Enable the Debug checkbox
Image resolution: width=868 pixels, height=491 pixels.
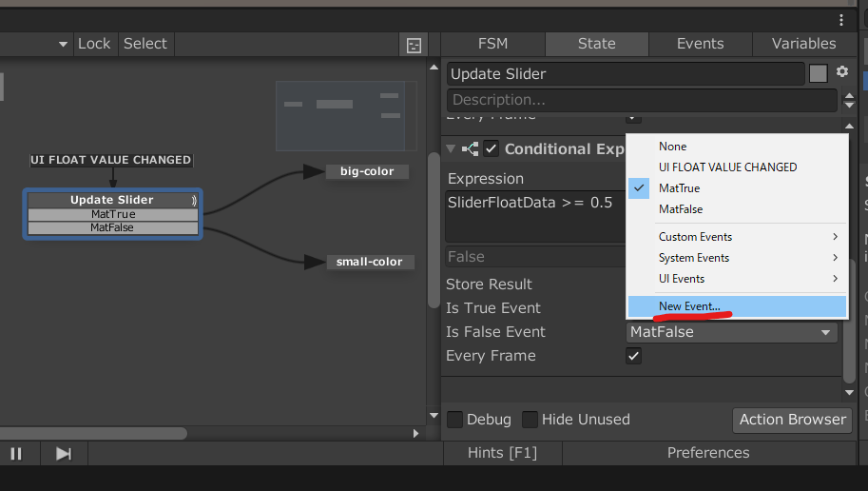coord(455,420)
